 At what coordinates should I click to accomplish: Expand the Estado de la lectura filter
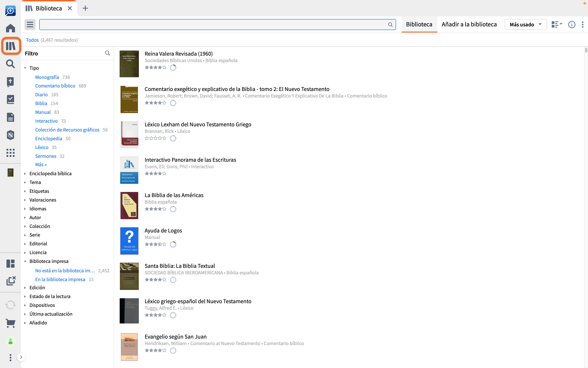(25, 296)
